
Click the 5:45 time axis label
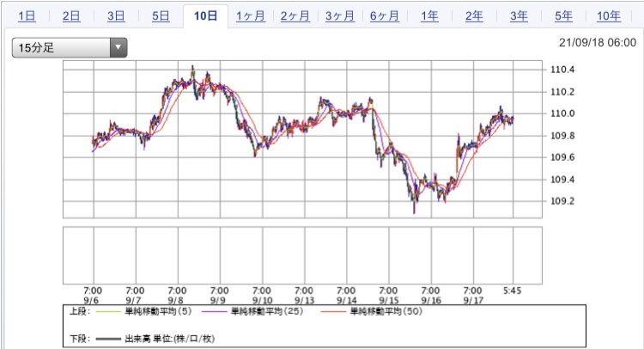click(x=512, y=291)
